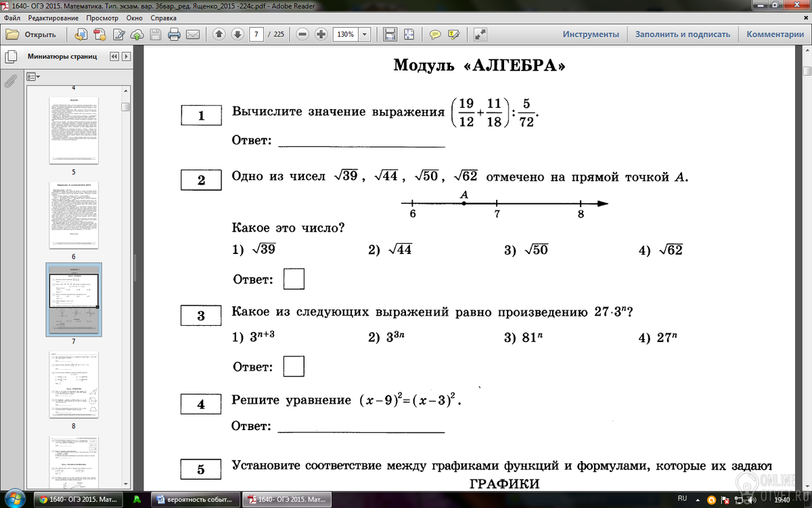This screenshot has height=508, width=812.
Task: Open the Открыть file button
Action: pyautogui.click(x=32, y=35)
